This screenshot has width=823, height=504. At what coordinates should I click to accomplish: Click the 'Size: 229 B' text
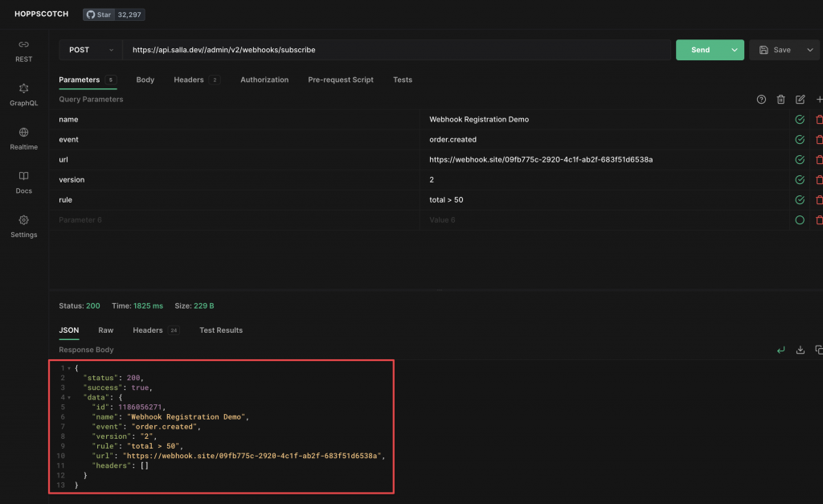click(194, 305)
